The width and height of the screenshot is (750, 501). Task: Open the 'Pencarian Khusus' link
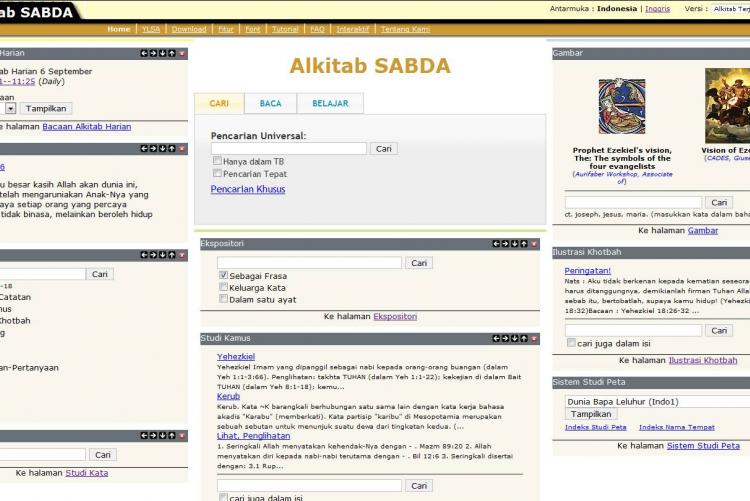pyautogui.click(x=248, y=189)
